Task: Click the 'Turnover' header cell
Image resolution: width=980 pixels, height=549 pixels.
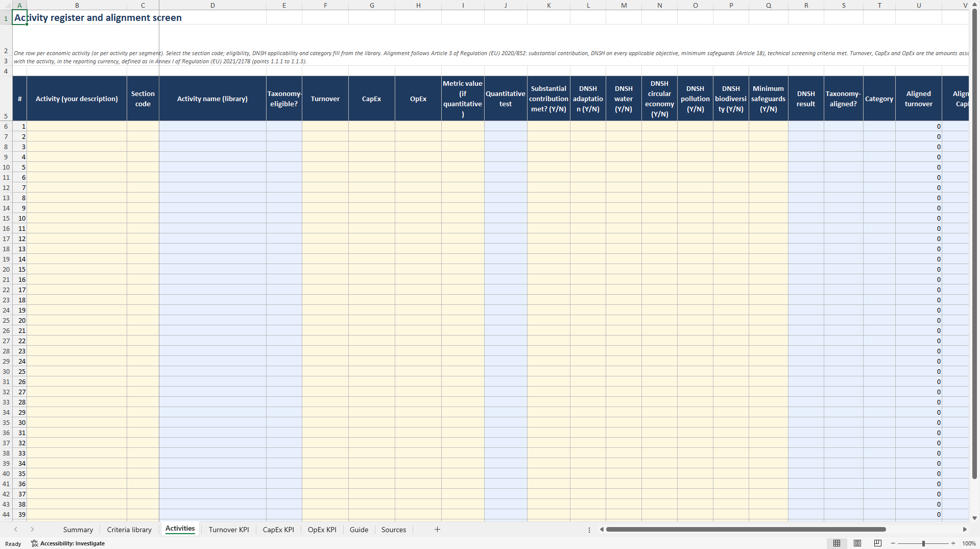Action: [325, 99]
